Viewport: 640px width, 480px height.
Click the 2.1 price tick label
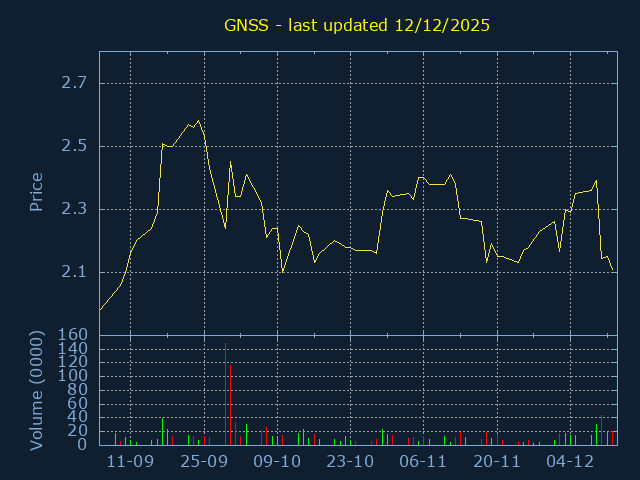click(73, 272)
